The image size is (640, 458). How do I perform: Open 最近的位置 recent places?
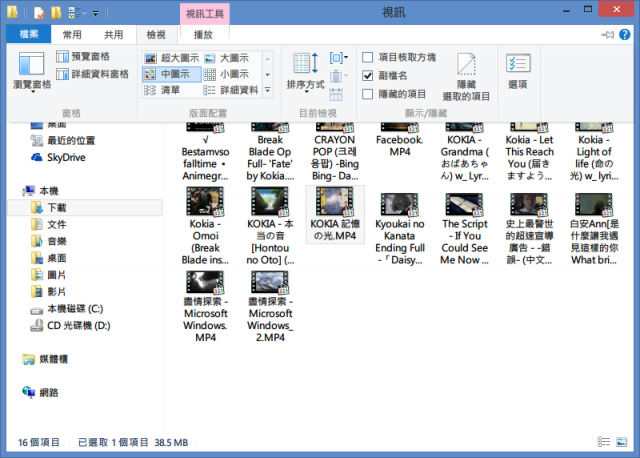click(63, 140)
